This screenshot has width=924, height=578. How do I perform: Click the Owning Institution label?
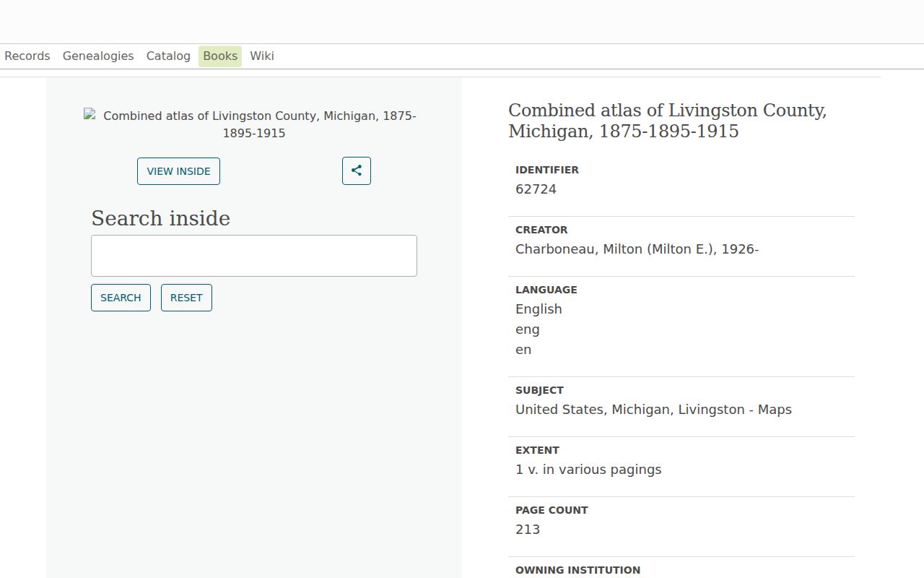pyautogui.click(x=577, y=570)
